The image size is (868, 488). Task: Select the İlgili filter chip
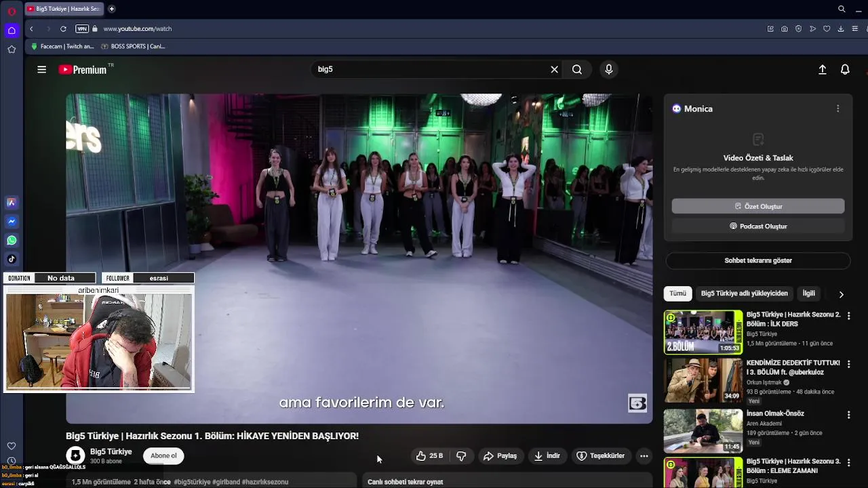pyautogui.click(x=809, y=293)
